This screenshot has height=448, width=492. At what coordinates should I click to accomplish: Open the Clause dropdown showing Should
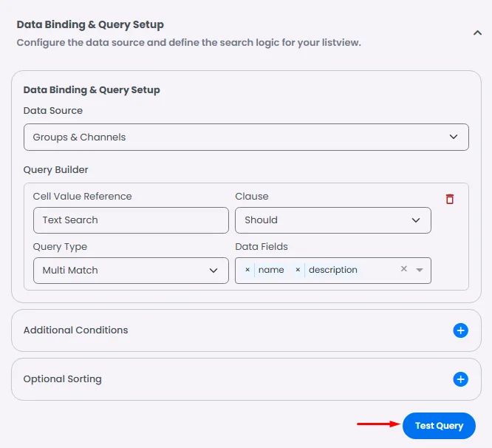point(333,220)
